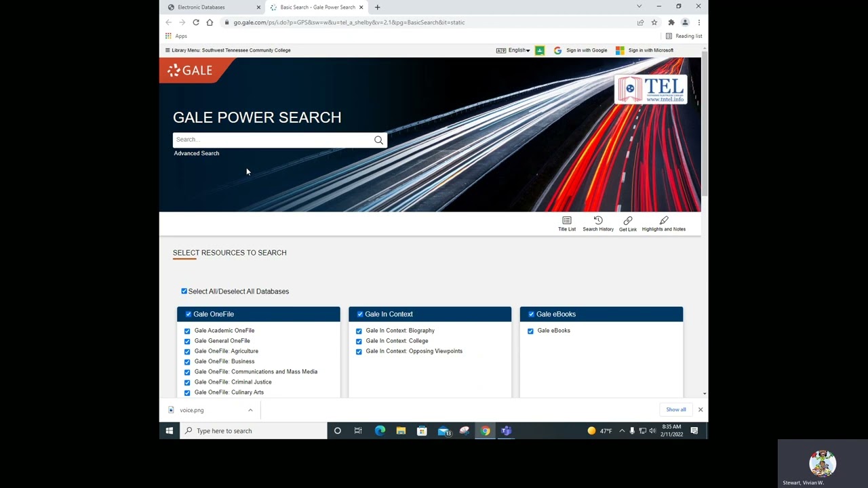The width and height of the screenshot is (868, 488).
Task: Toggle the Gale In Context group checkbox
Action: point(360,314)
